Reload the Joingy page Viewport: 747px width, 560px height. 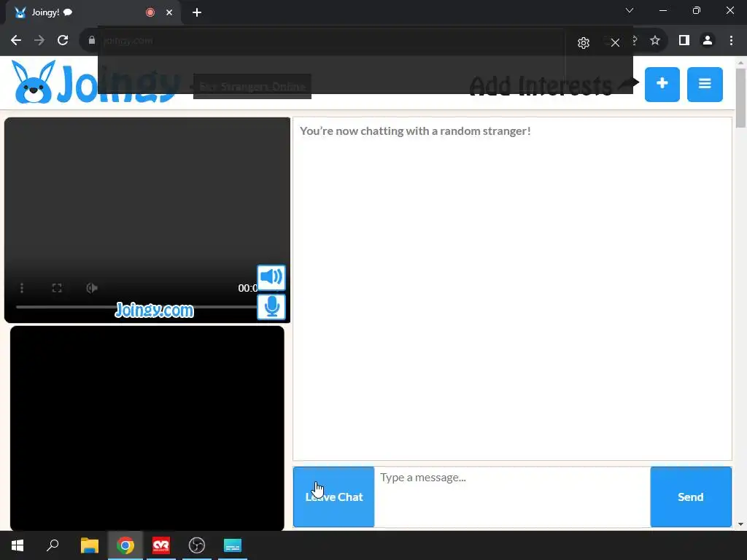point(63,41)
